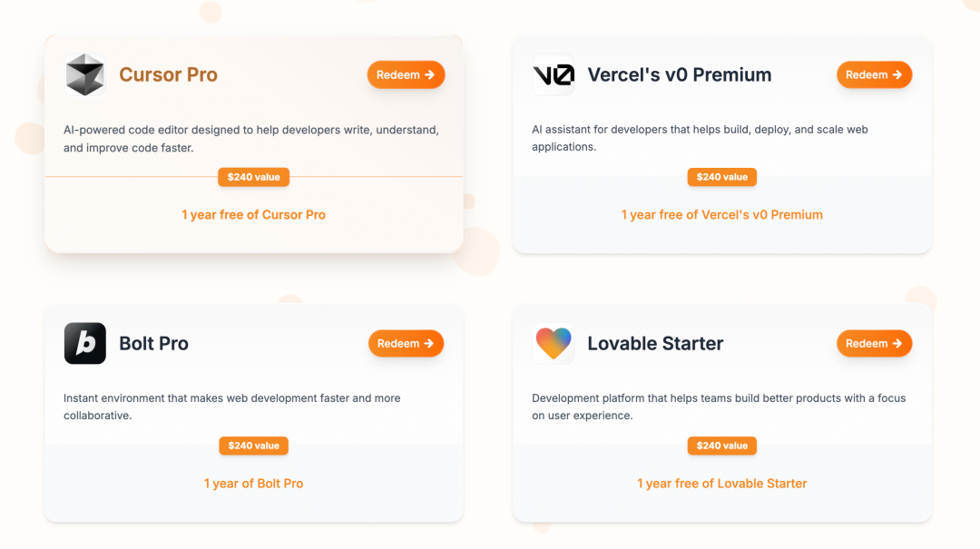Click "1 year of Bolt Pro" text

(254, 484)
